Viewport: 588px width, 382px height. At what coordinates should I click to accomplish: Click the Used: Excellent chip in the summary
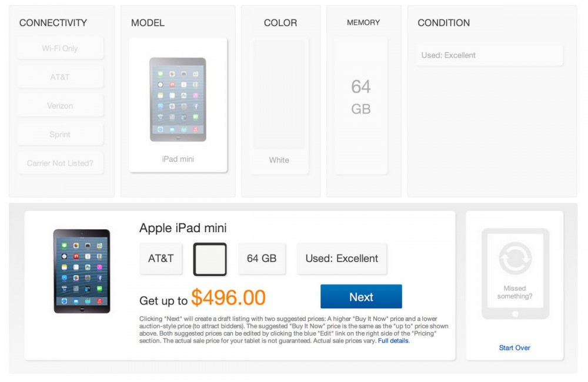tap(342, 259)
